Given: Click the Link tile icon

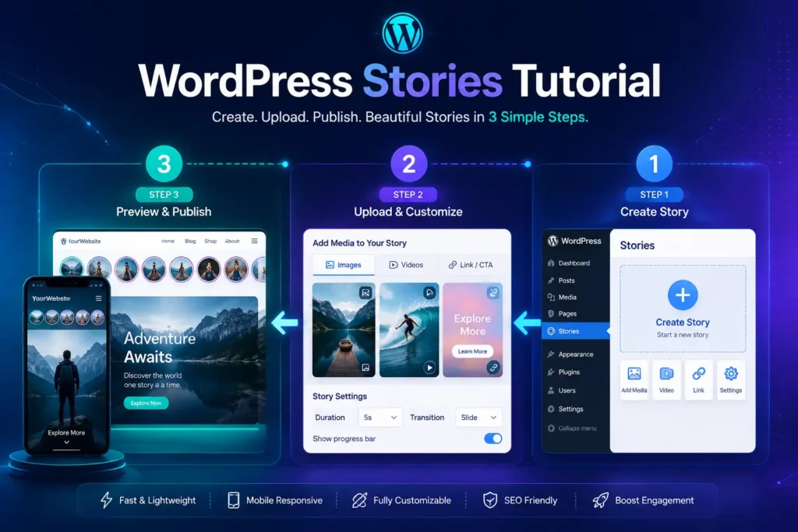Looking at the screenshot, I should [699, 374].
